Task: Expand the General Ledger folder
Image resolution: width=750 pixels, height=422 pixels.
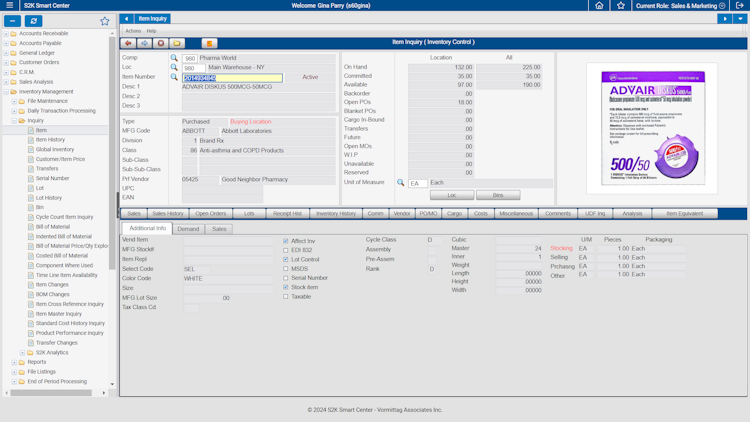Action: click(6, 53)
